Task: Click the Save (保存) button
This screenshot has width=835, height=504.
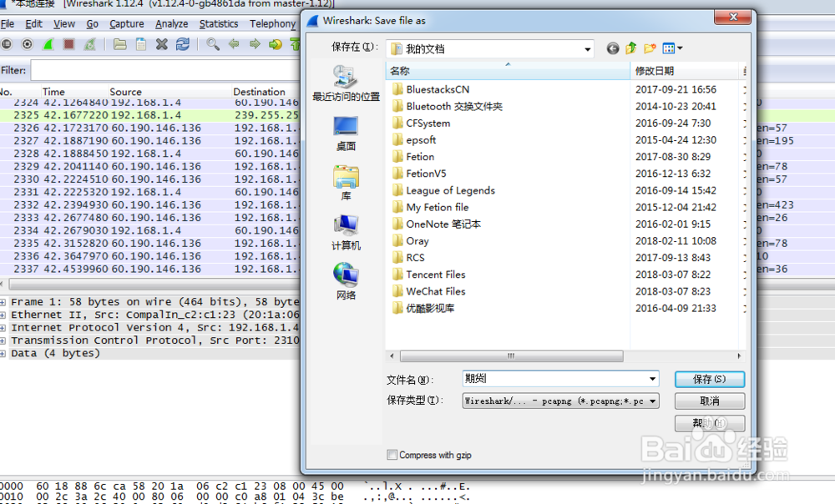Action: pos(709,379)
